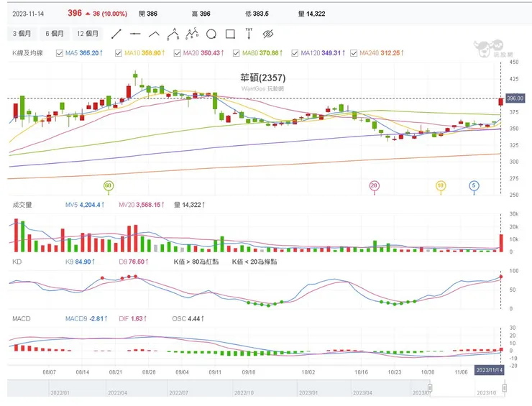Screen dimensions: 532x406
Task: Choose the ABC wave pattern tool
Action: point(173,33)
